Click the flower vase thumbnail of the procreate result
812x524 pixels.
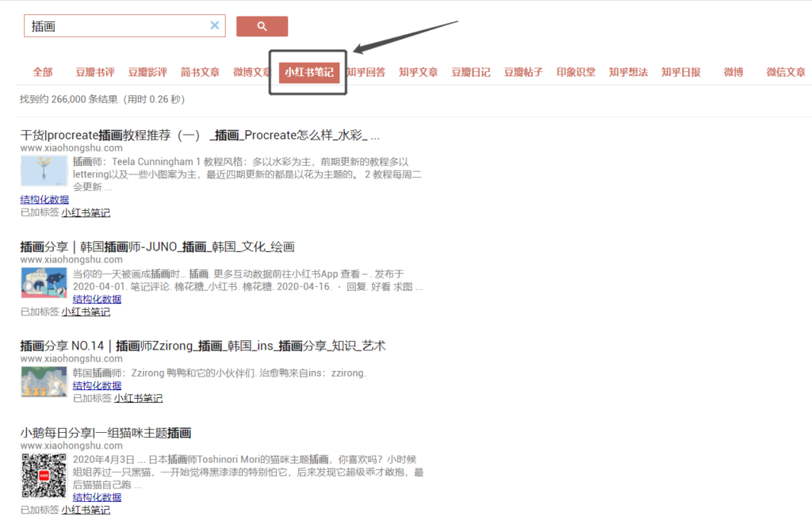44,171
